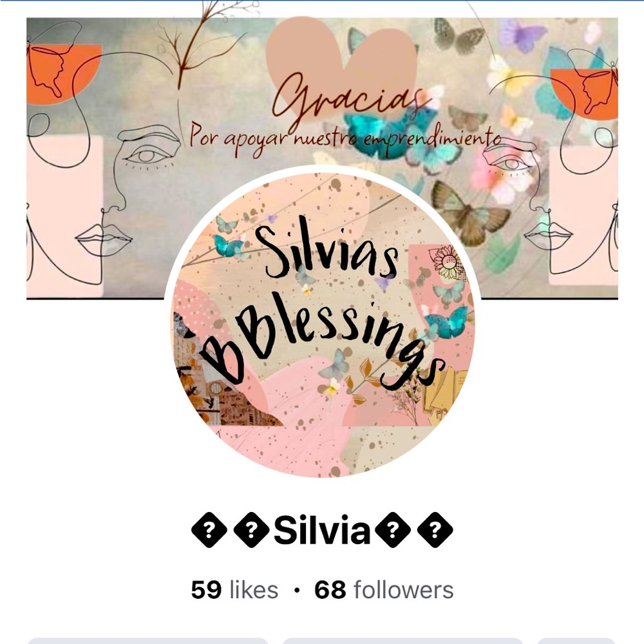Image resolution: width=644 pixels, height=644 pixels.
Task: Tap the middle gray action button
Action: pyautogui.click(x=402, y=641)
